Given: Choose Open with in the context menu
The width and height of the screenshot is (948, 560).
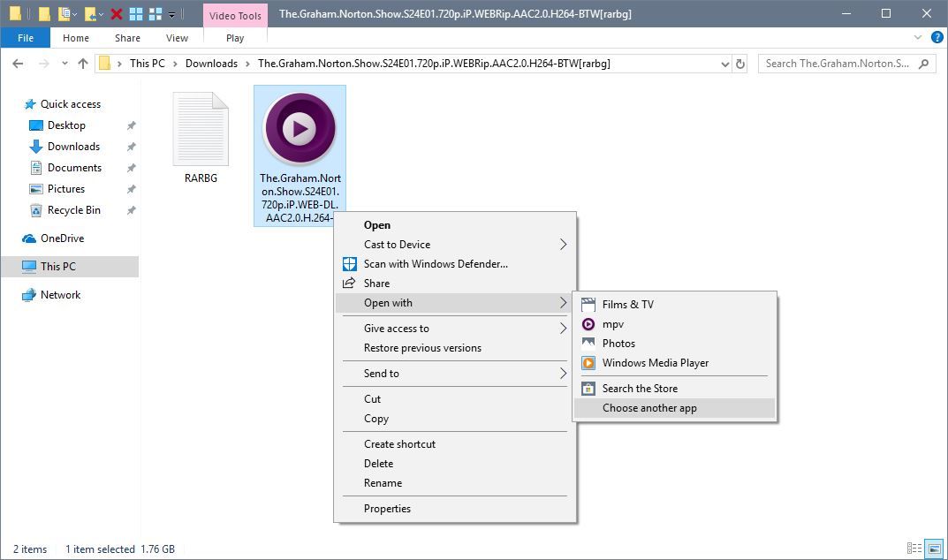Looking at the screenshot, I should pos(456,303).
